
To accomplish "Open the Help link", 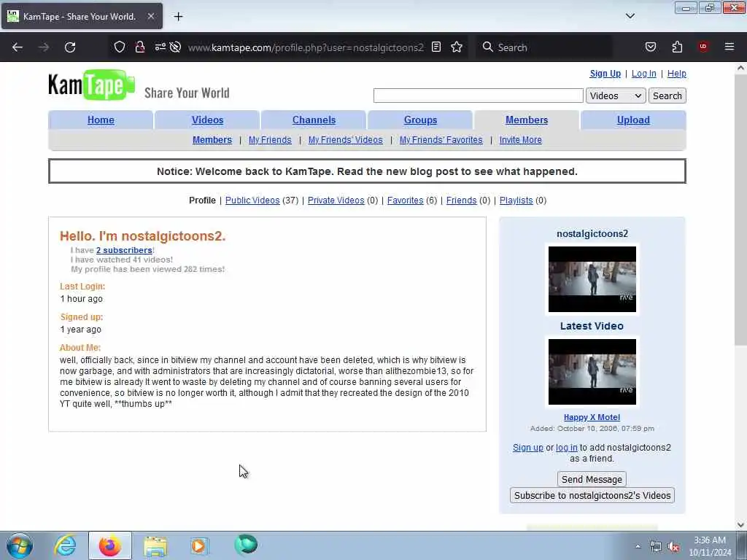I will (x=676, y=74).
